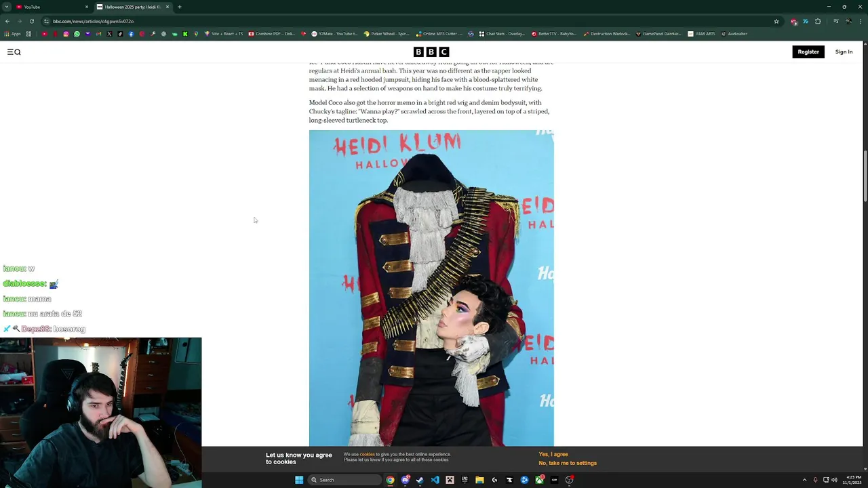Click the Windows taskbar Search box
Image resolution: width=868 pixels, height=488 pixels.
click(344, 480)
